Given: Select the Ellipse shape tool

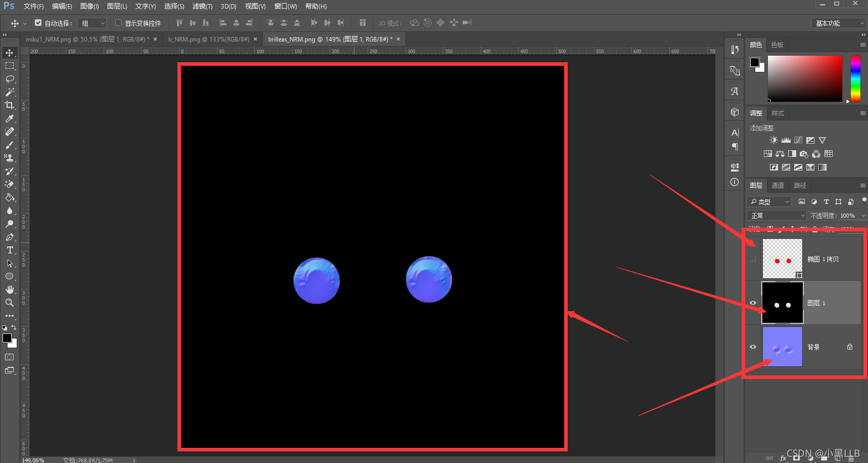Looking at the screenshot, I should click(x=10, y=276).
